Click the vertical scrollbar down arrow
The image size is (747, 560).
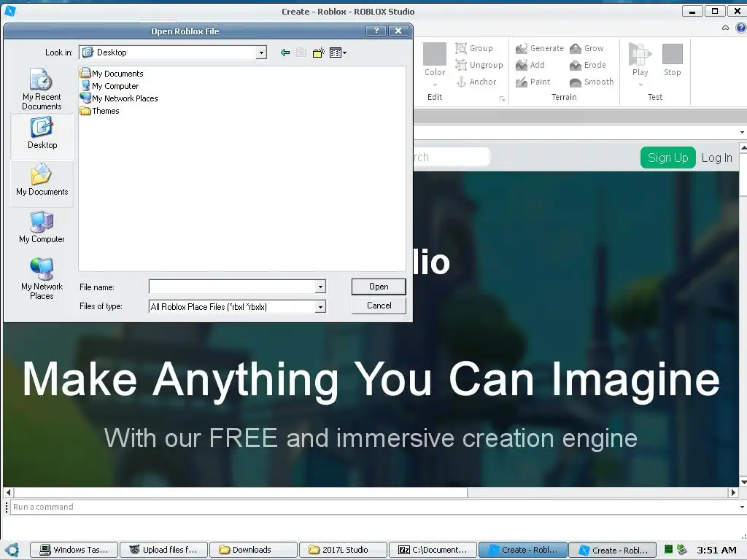743,482
